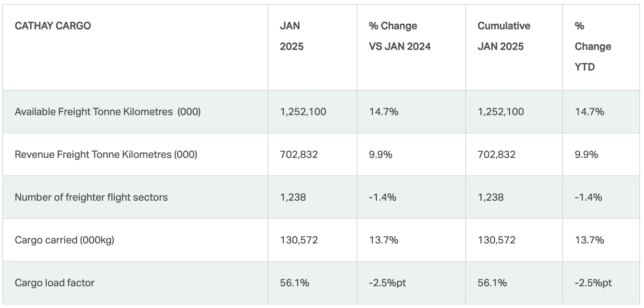
Task: Select Number of freighter flight sectors label
Action: point(91,198)
